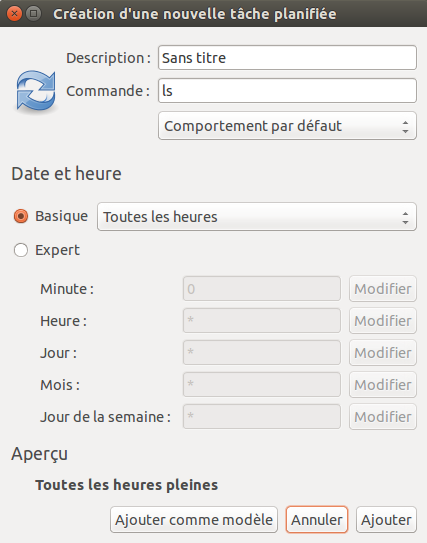Image resolution: width=427 pixels, height=543 pixels.
Task: Click the Modifier button beside Minute
Action: (383, 289)
